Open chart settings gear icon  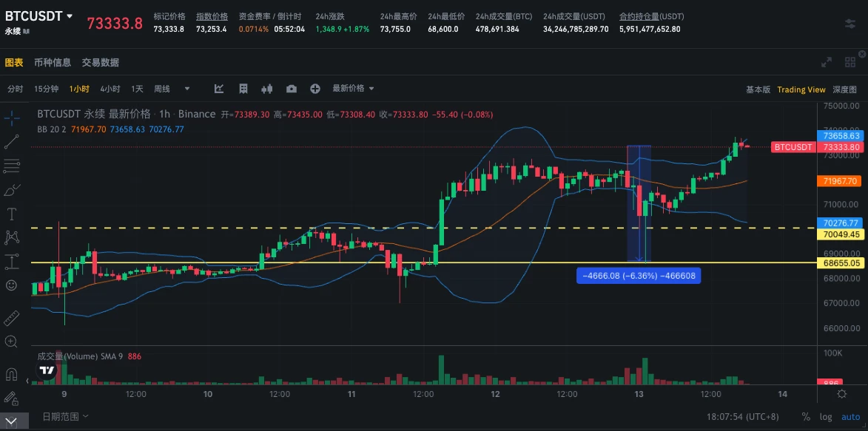(x=842, y=394)
